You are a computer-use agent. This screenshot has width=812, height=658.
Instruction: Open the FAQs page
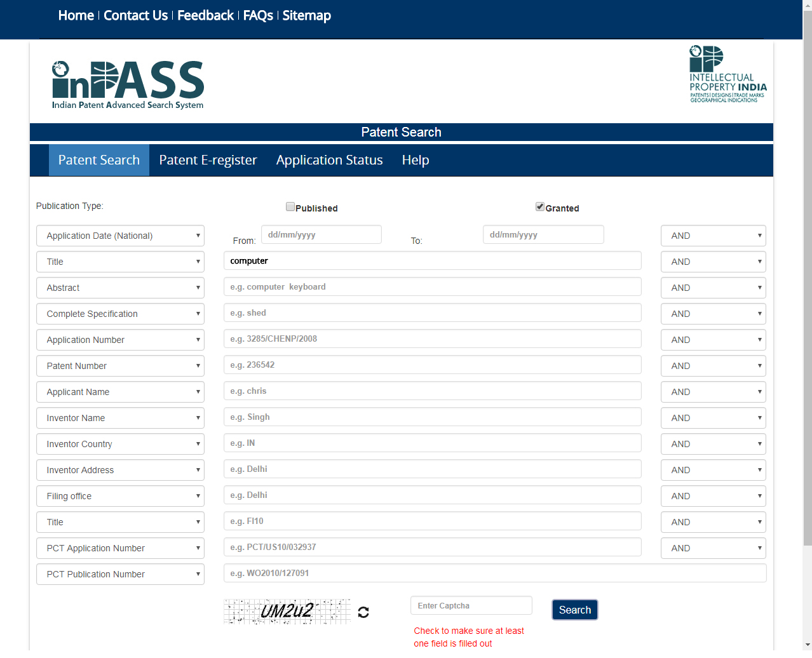(258, 15)
